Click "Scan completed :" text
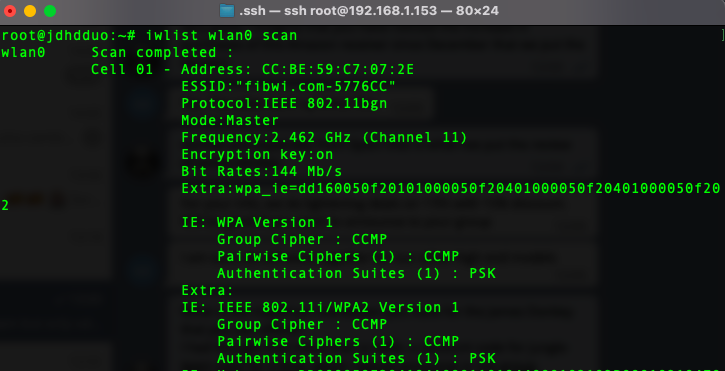Image resolution: width=725 pixels, height=371 pixels. click(163, 52)
